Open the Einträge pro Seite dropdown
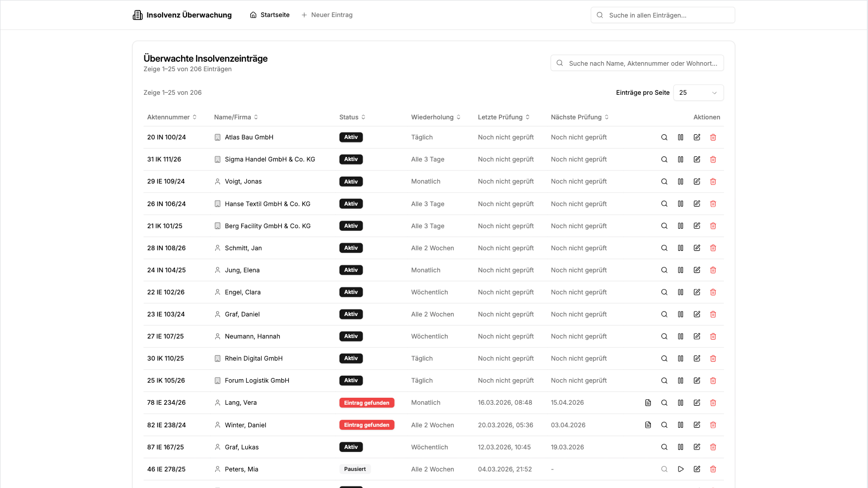 pyautogui.click(x=698, y=93)
